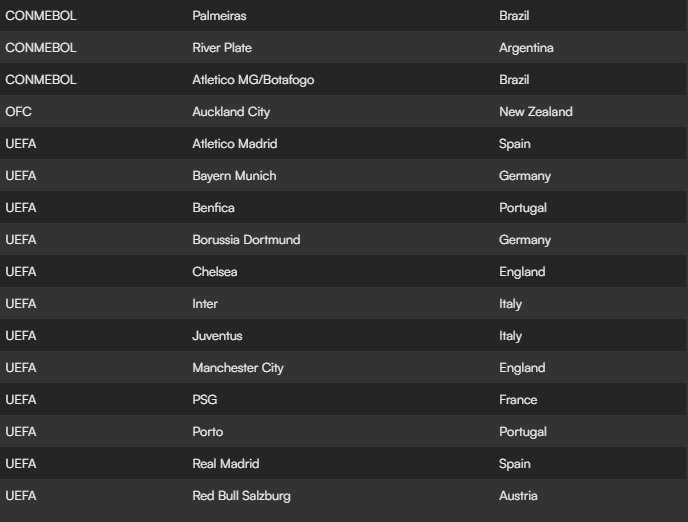
Task: Select the Benfica row
Action: click(343, 207)
